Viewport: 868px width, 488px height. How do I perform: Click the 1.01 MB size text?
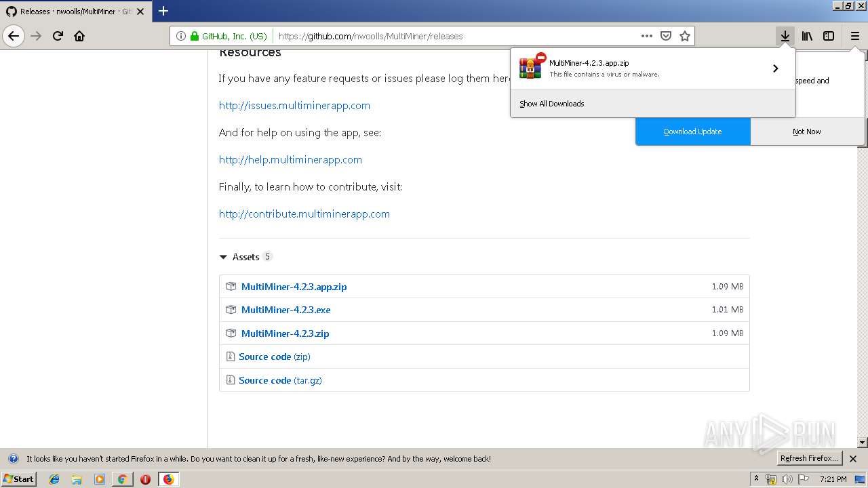coord(728,310)
